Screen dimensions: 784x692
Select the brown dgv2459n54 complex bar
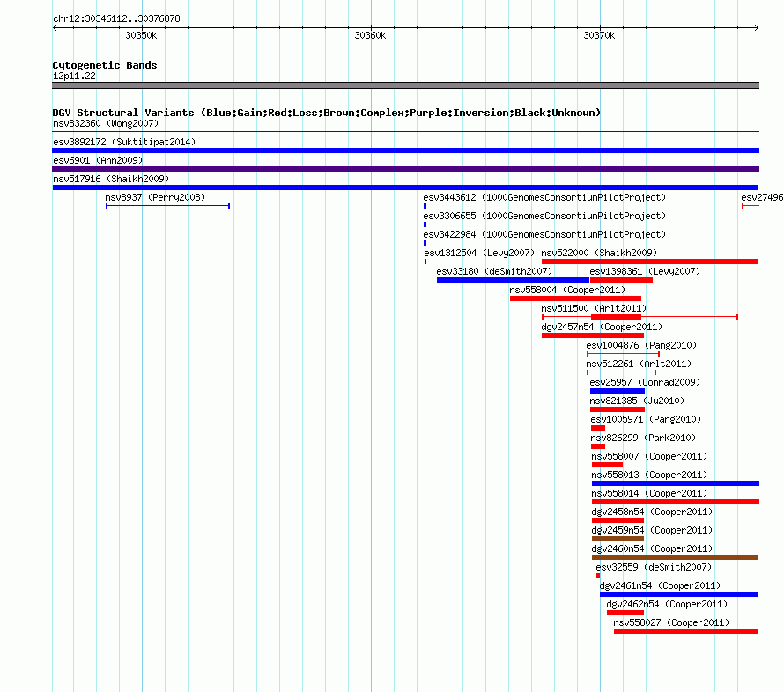[618, 539]
